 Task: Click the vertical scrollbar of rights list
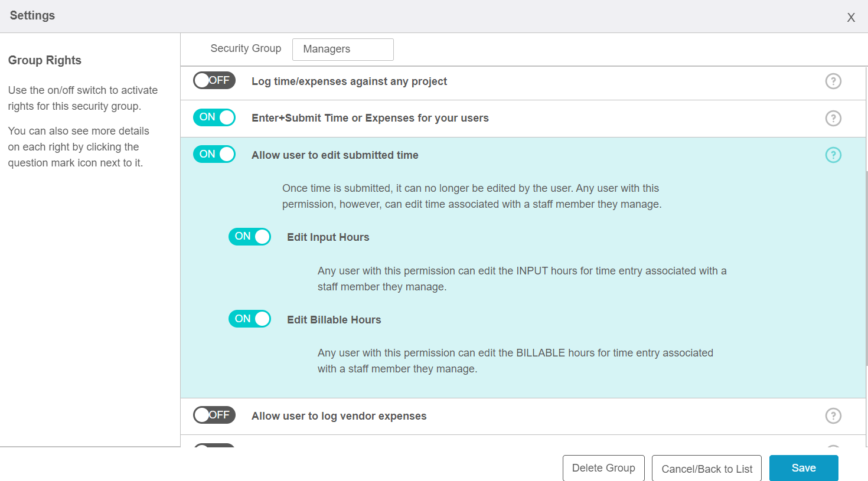tap(866, 269)
